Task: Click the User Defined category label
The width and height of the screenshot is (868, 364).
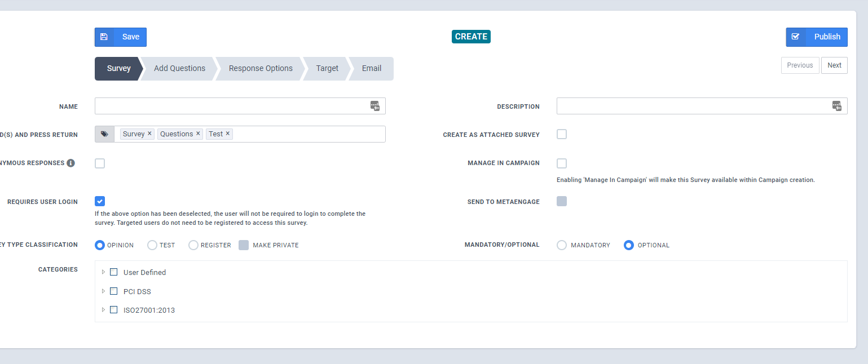Action: coord(144,272)
